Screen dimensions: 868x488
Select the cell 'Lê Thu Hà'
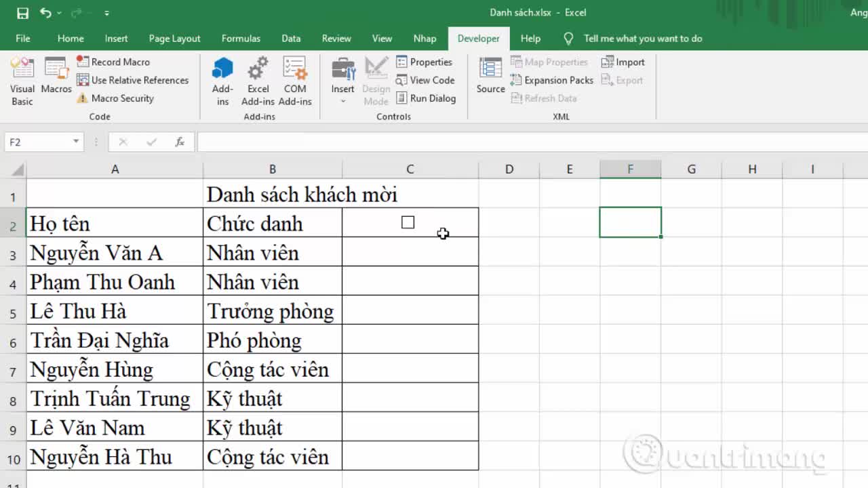click(x=115, y=310)
